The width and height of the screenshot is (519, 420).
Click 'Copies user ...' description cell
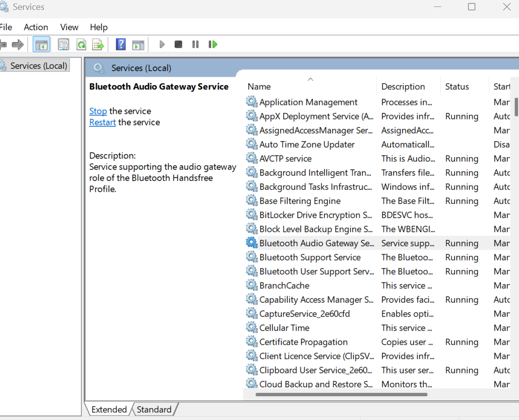(x=407, y=342)
